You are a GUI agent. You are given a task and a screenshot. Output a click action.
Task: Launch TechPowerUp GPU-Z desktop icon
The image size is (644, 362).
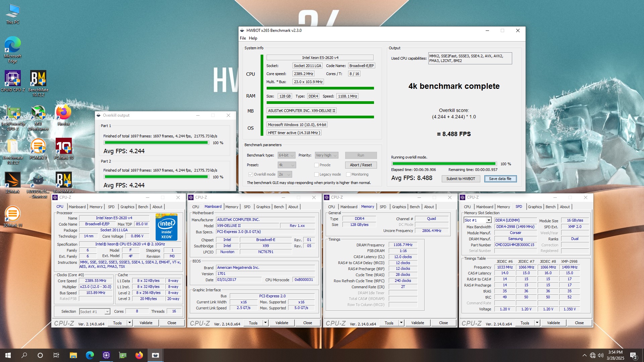click(13, 117)
